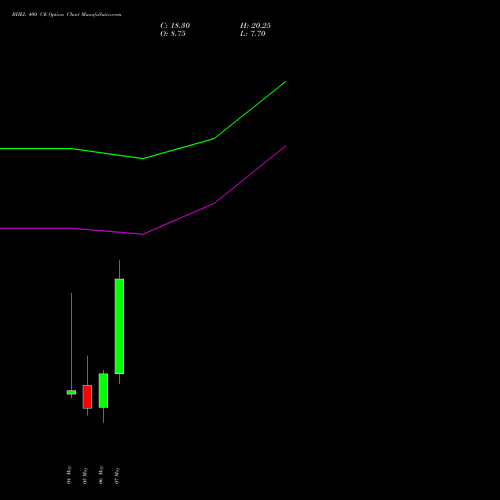Click the chart title text at top-left
The width and height of the screenshot is (500, 500).
pyautogui.click(x=67, y=15)
